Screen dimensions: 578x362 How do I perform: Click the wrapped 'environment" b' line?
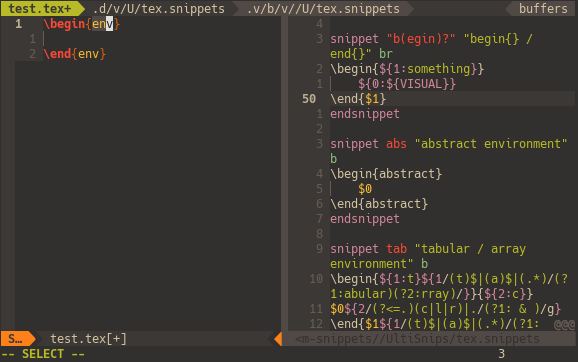(379, 264)
